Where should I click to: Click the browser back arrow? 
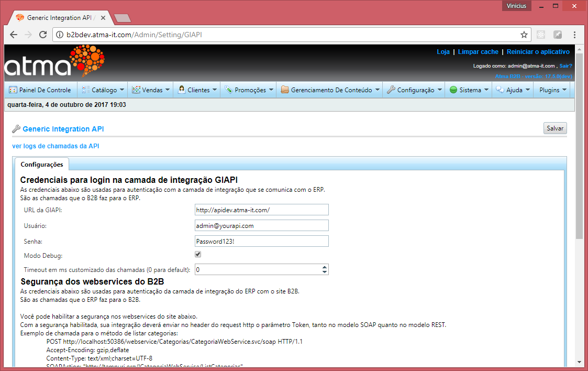(14, 35)
